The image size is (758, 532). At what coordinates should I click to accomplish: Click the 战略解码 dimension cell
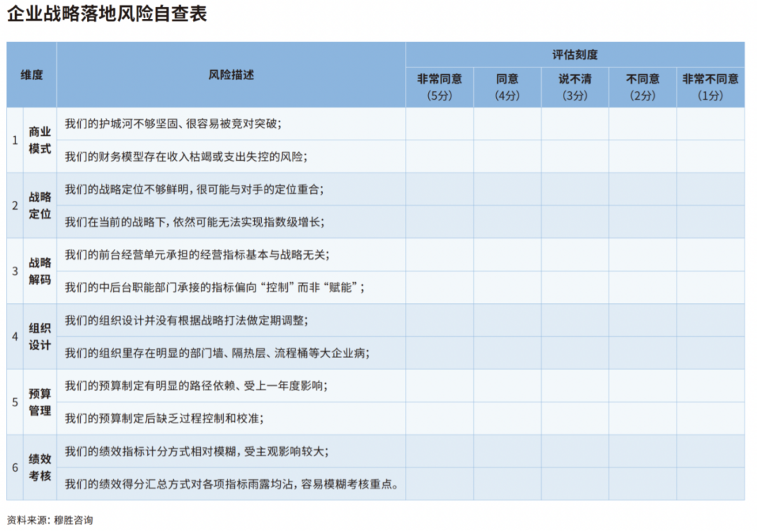coord(40,271)
